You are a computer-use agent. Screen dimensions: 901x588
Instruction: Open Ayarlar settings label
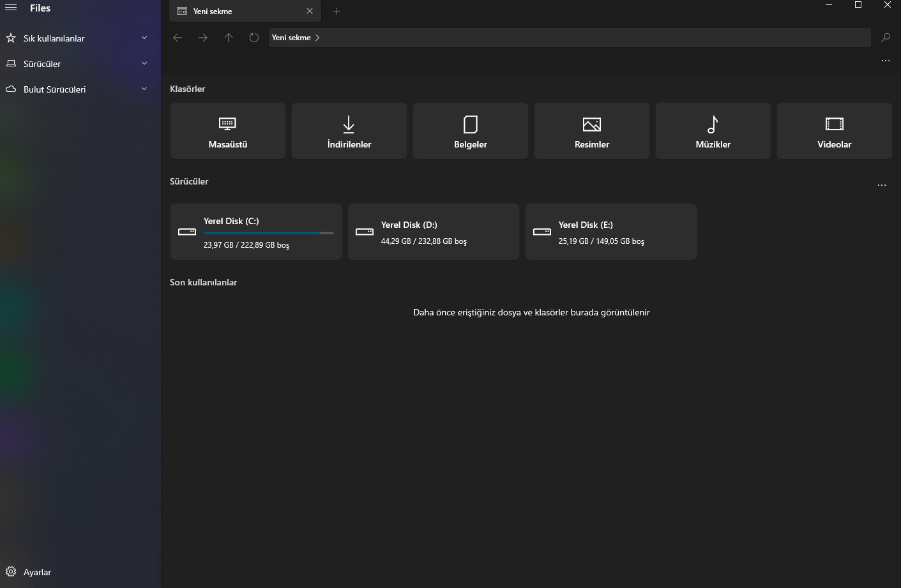coord(37,572)
